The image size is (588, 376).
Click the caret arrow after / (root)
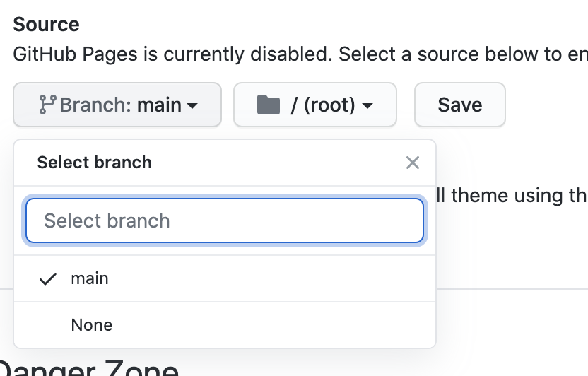point(367,106)
